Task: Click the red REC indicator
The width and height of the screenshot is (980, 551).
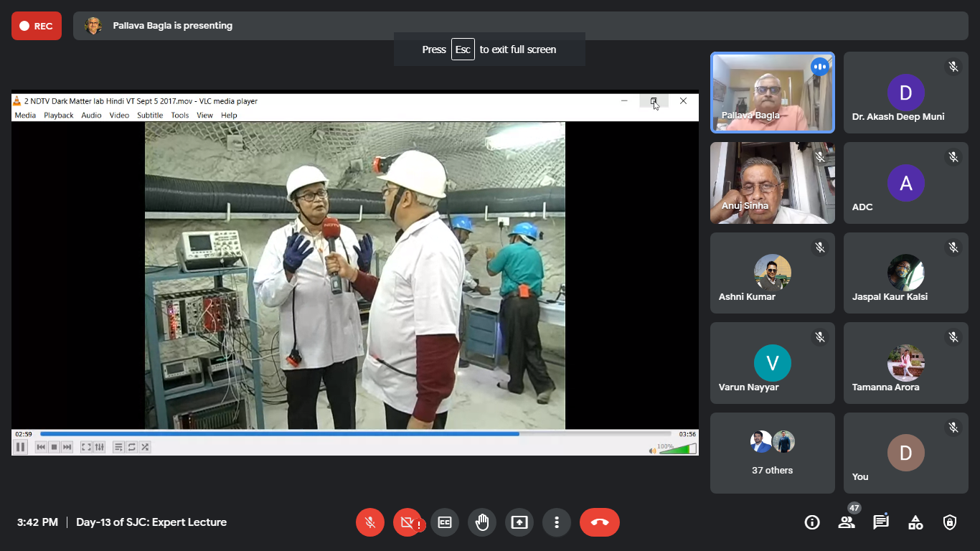Action: [37, 26]
